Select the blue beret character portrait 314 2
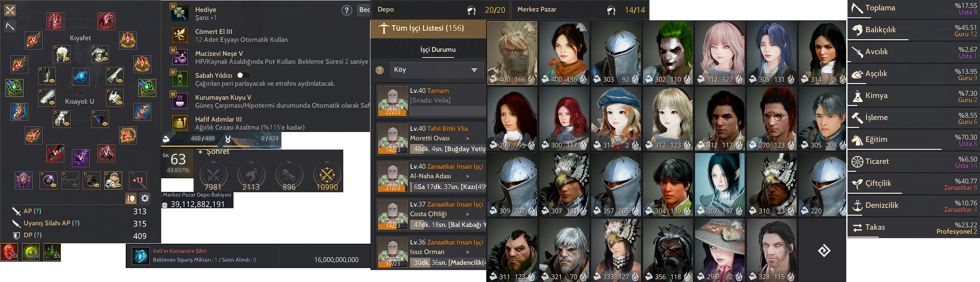The image size is (980, 282). [616, 119]
